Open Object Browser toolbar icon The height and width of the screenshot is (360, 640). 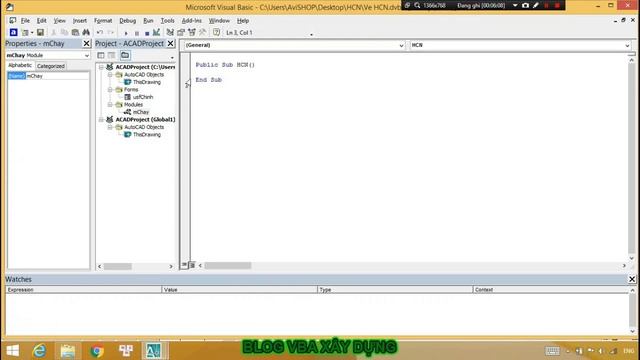191,32
